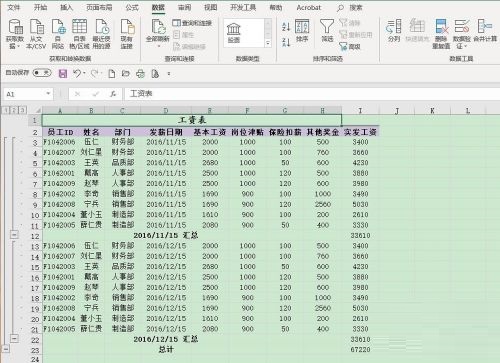
Task: Open the 帮助 (Help) tab
Action: (x=276, y=7)
